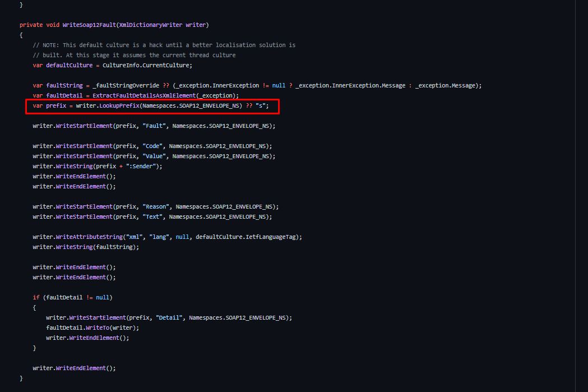Click the null-coalescing "s" fallback value
Image resolution: width=588 pixels, height=392 pixels.
pos(260,105)
